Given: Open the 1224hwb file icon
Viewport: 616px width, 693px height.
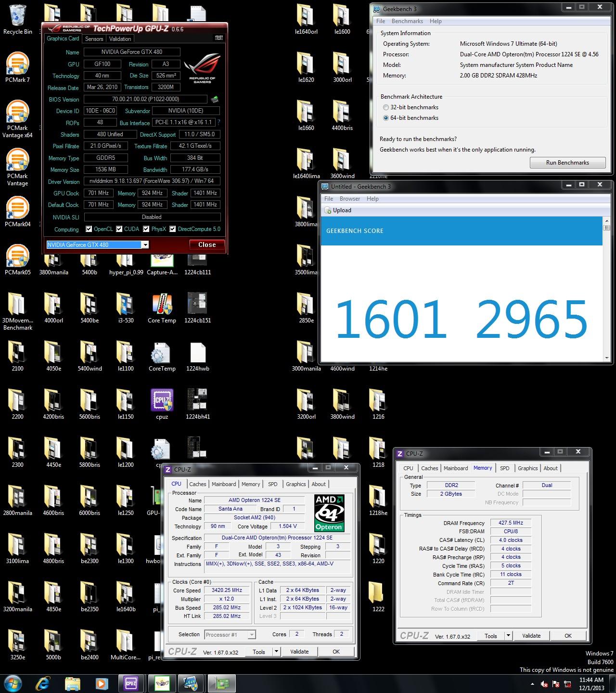Looking at the screenshot, I should coord(198,356).
